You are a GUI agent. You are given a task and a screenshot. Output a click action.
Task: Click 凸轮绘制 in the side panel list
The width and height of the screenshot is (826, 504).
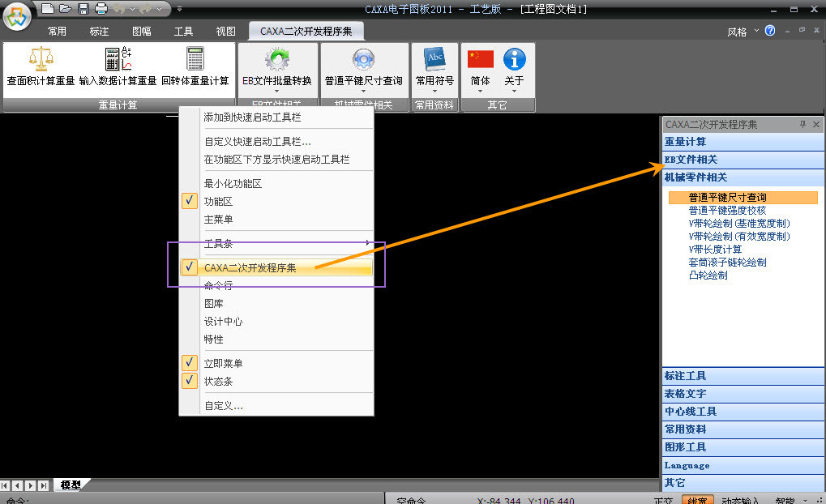coord(708,275)
